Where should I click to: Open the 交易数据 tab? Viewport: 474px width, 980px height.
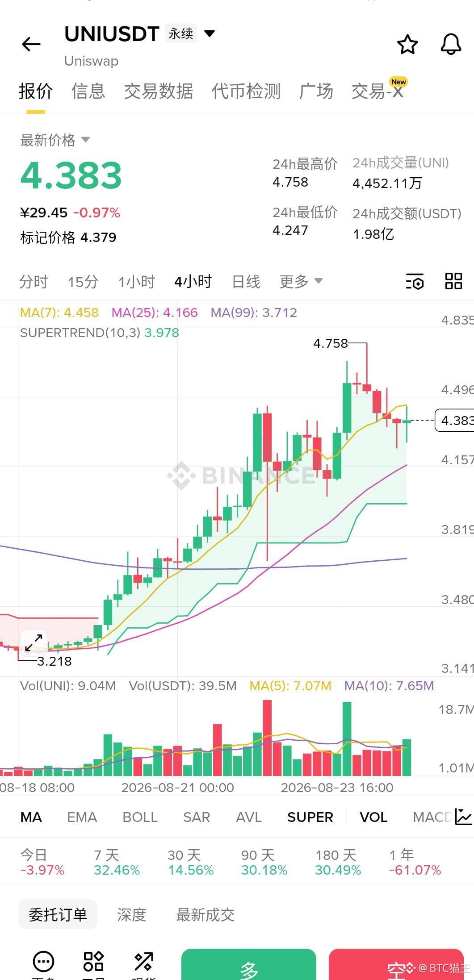point(158,91)
